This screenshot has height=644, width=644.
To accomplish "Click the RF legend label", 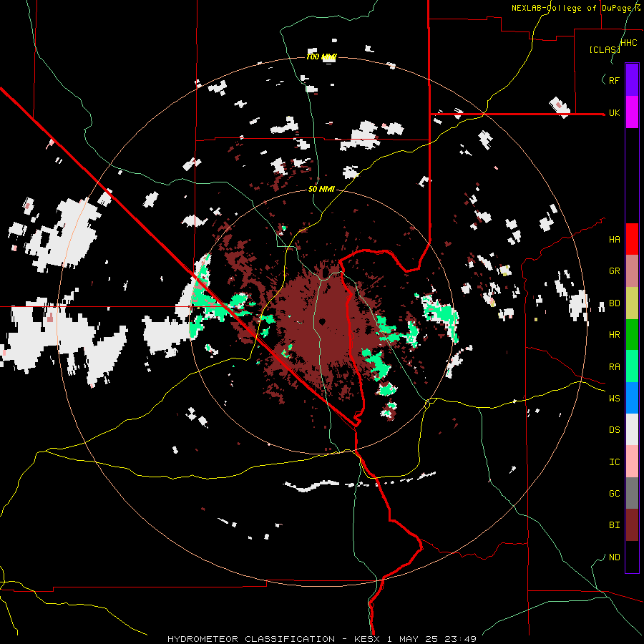I will [x=614, y=80].
